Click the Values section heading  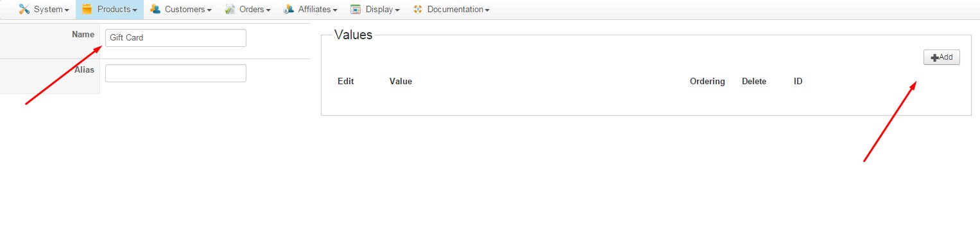coord(353,35)
